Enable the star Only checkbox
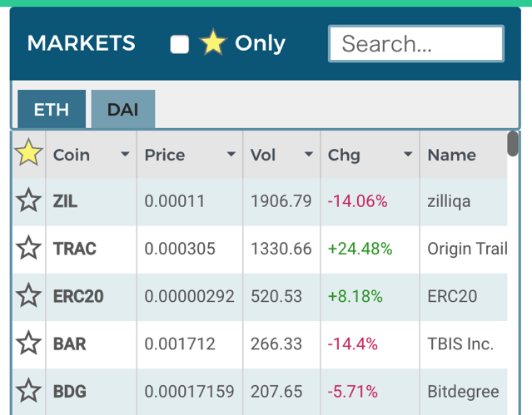 click(180, 44)
